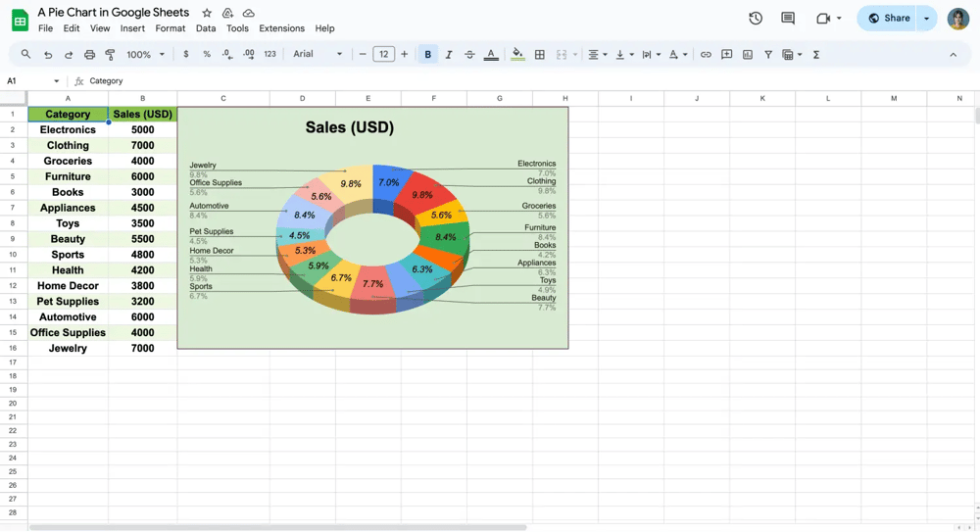This screenshot has width=980, height=532.
Task: Click the create filter icon
Action: 768,55
